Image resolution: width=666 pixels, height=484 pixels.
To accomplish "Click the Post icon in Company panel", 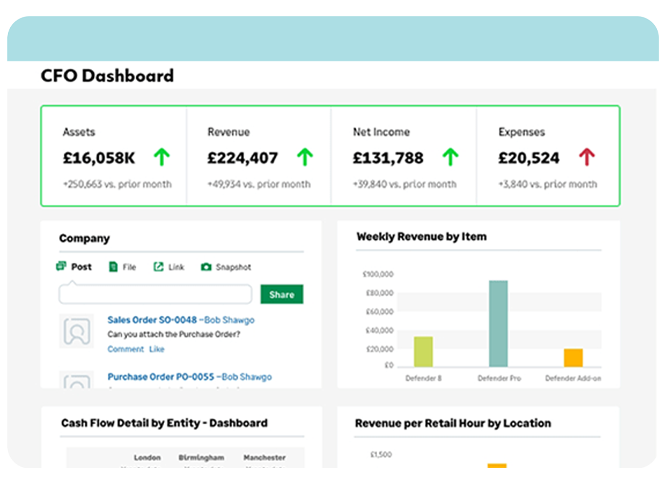I will (61, 266).
